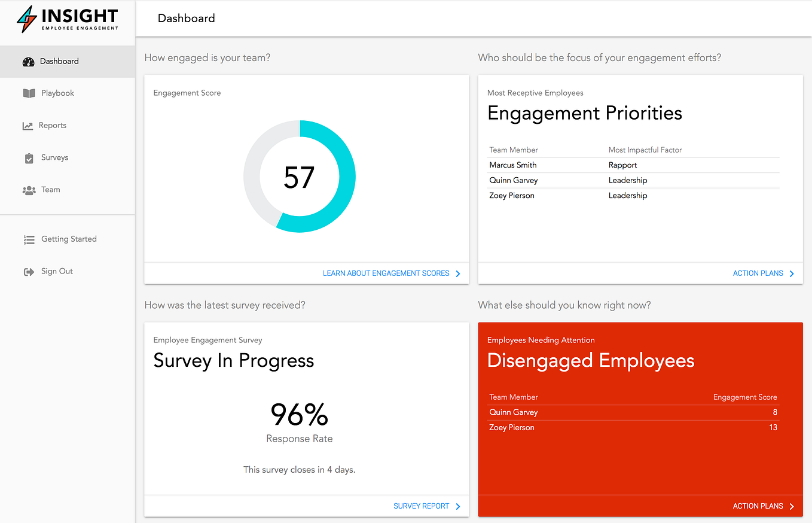Sign out using the exit icon
This screenshot has width=812, height=523.
29,271
